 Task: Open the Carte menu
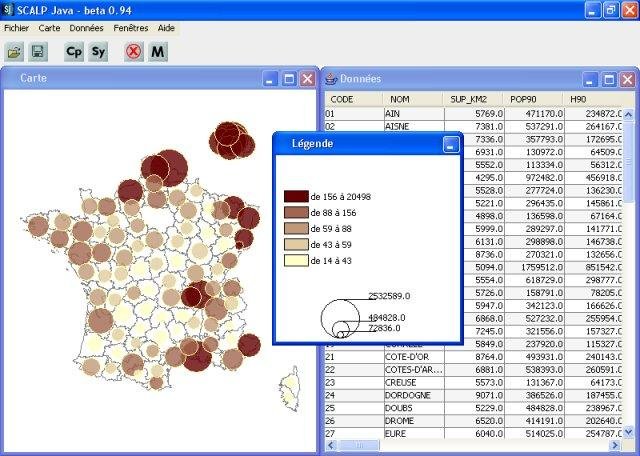[x=49, y=28]
